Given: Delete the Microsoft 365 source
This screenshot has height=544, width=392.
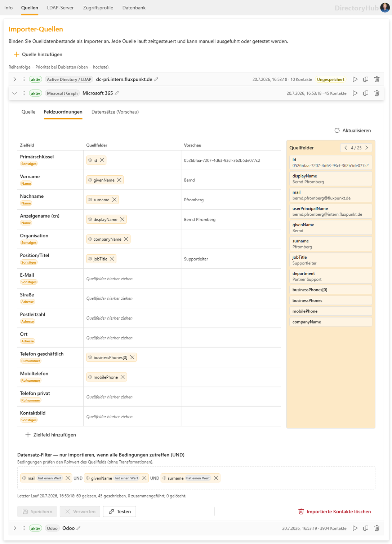Looking at the screenshot, I should tap(377, 93).
